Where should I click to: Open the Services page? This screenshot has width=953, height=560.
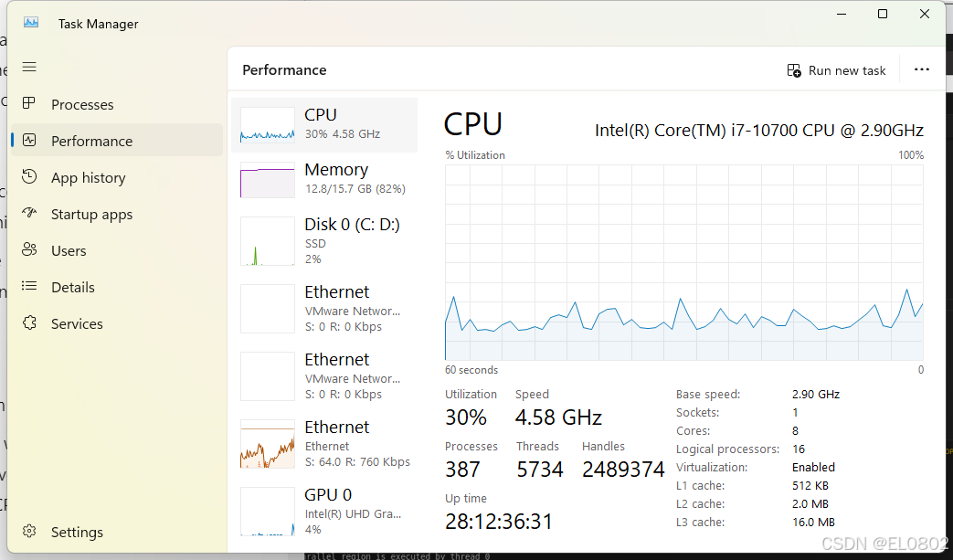tap(77, 323)
